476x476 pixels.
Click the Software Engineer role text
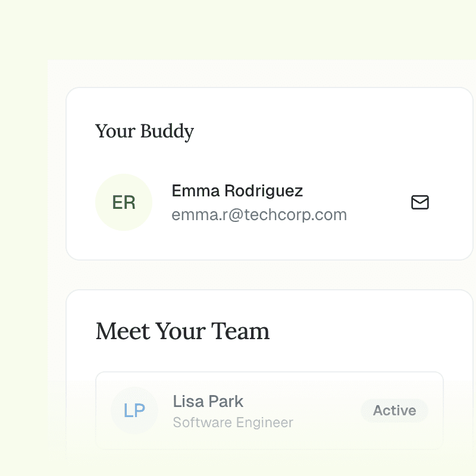233,423
